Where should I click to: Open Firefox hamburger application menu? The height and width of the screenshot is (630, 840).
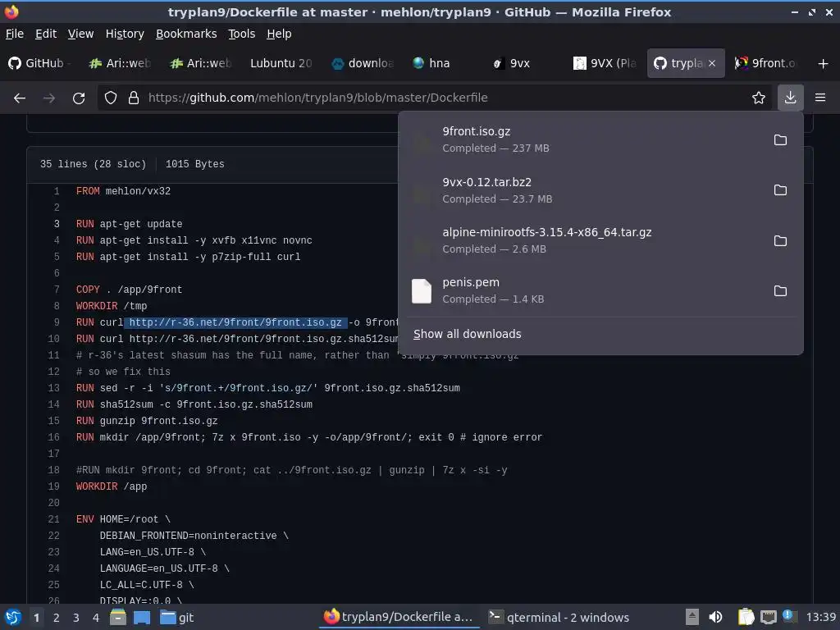(x=820, y=98)
